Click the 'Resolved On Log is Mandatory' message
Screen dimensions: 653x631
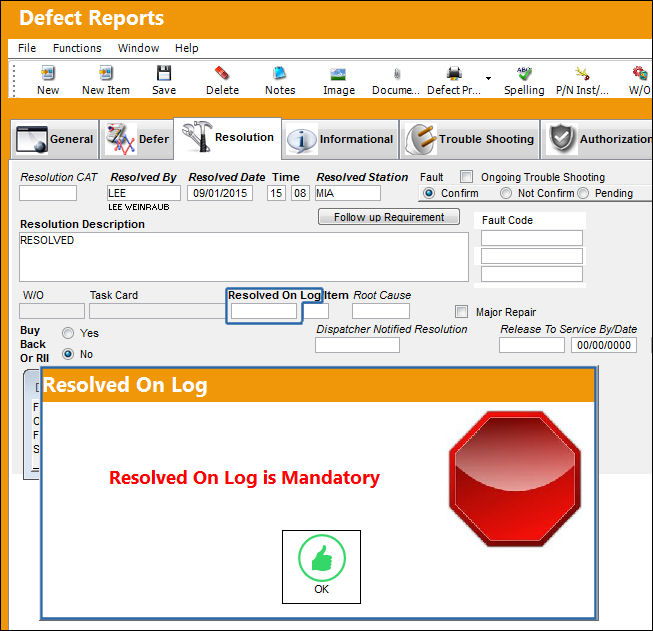point(244,478)
